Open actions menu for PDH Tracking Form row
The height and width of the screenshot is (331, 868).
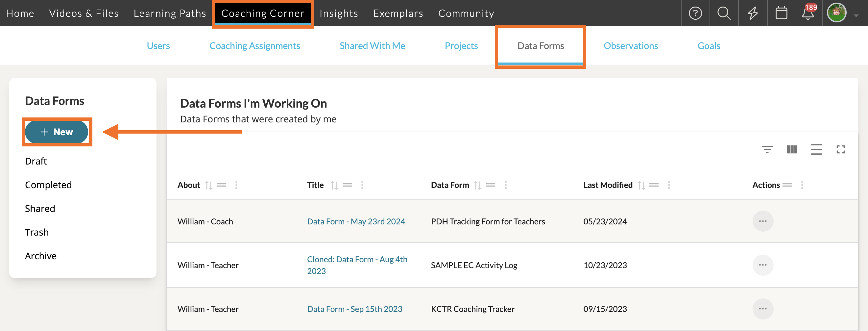pos(762,221)
